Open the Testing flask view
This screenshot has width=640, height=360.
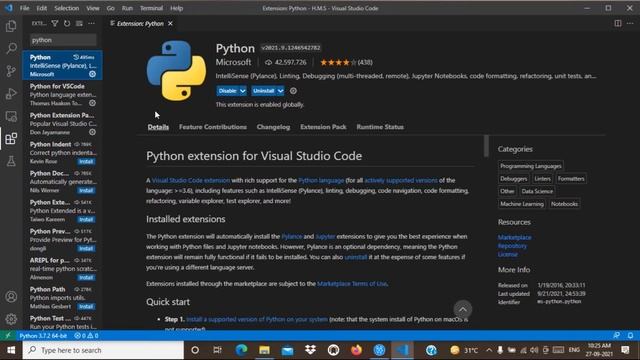(11, 161)
